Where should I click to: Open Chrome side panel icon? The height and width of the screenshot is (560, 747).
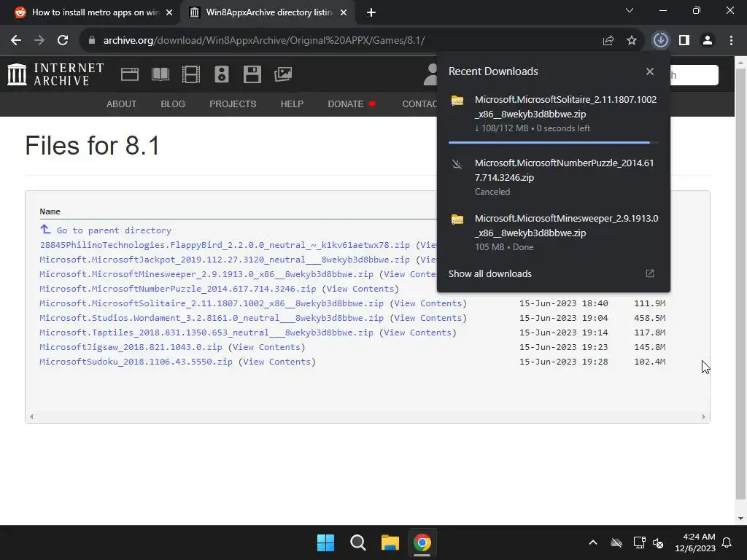coord(684,41)
